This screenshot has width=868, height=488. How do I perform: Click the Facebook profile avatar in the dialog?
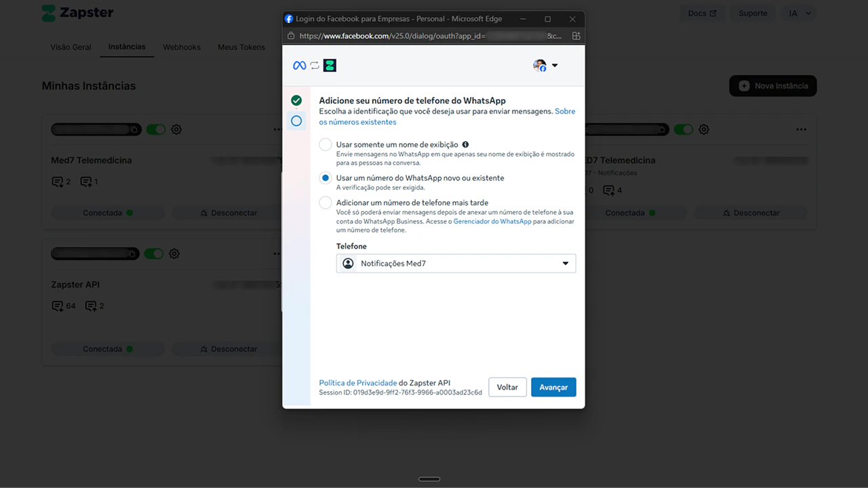click(540, 66)
